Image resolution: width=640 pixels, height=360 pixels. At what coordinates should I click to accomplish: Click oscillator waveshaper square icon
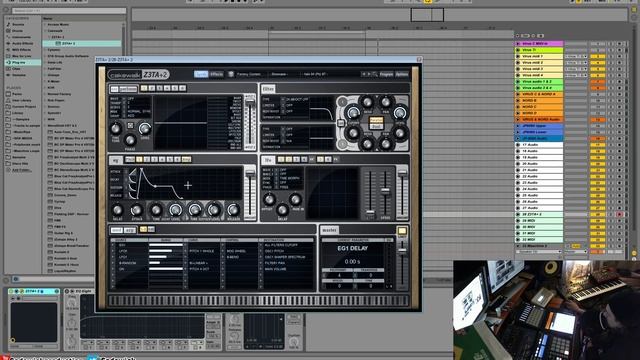[x=130, y=125]
